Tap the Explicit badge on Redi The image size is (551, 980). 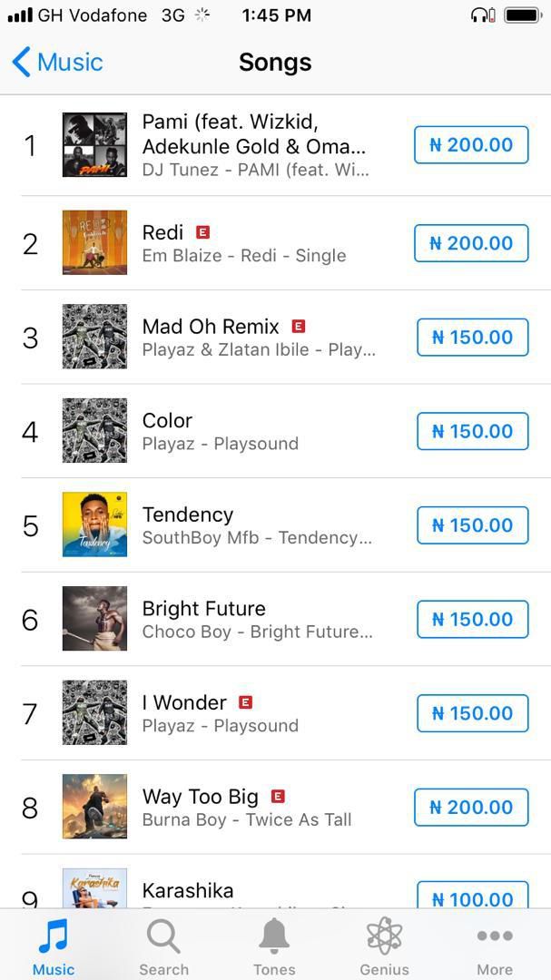pos(200,231)
